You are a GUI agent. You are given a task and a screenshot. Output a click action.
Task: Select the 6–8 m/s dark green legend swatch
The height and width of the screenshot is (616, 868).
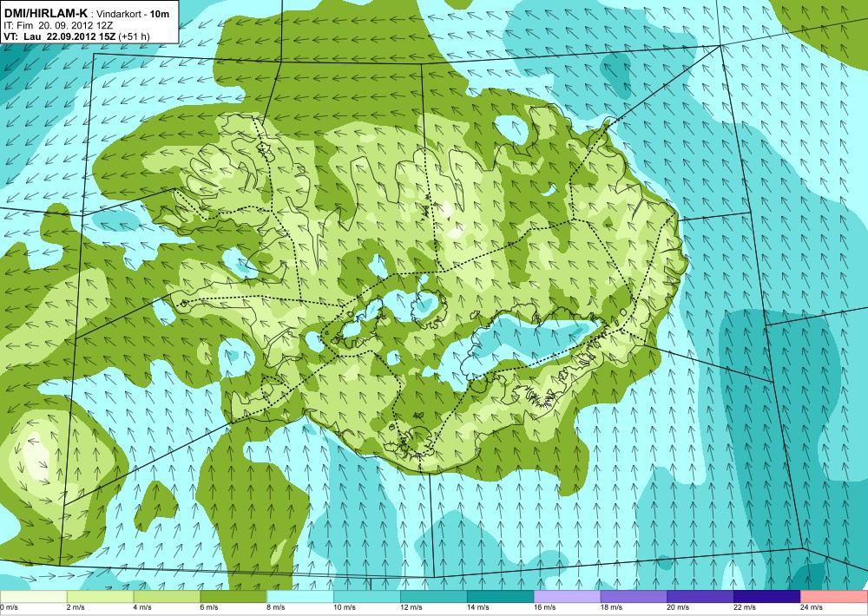click(x=233, y=597)
